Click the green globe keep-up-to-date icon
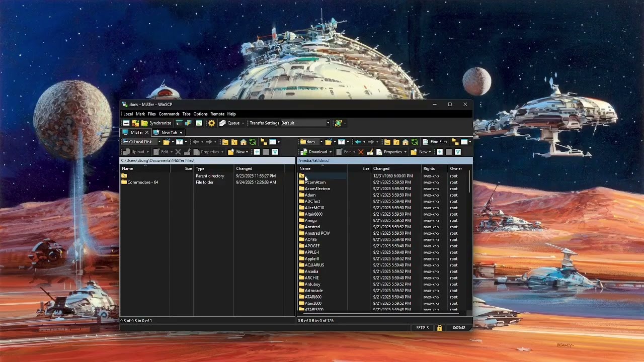Image resolution: width=644 pixels, height=362 pixels. coord(338,123)
